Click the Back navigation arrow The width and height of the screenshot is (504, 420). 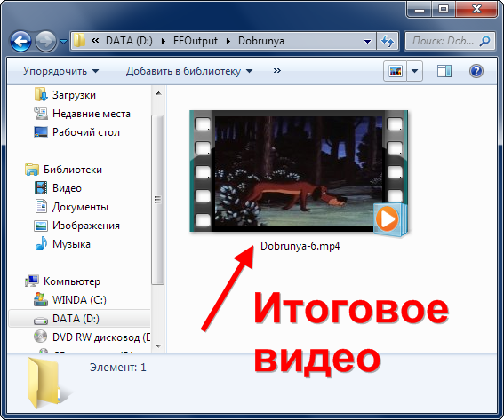[21, 41]
